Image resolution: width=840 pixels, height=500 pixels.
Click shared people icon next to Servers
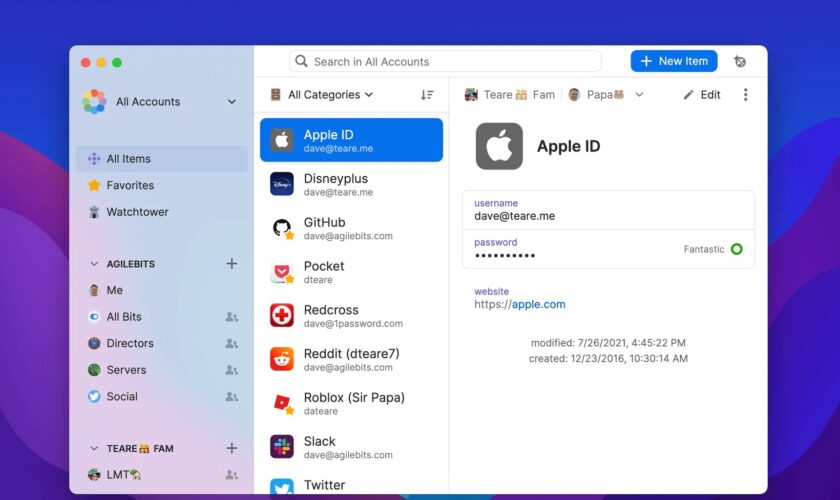pos(231,370)
